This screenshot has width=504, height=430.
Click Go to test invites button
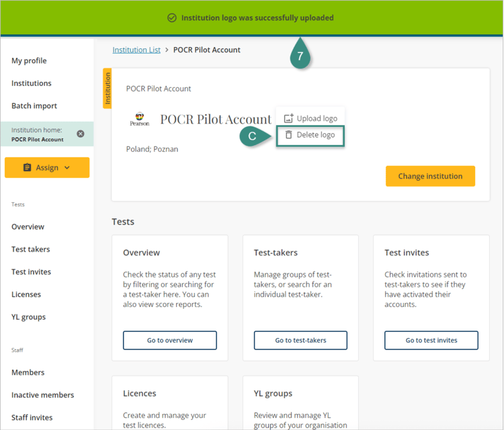point(431,341)
